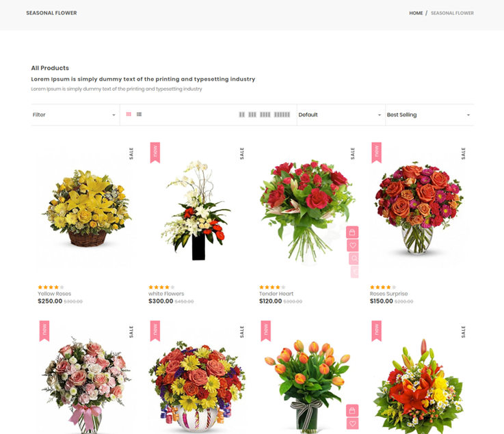Add orange tulips bouquet to shopping bag
This screenshot has width=504, height=434.
pyautogui.click(x=352, y=411)
